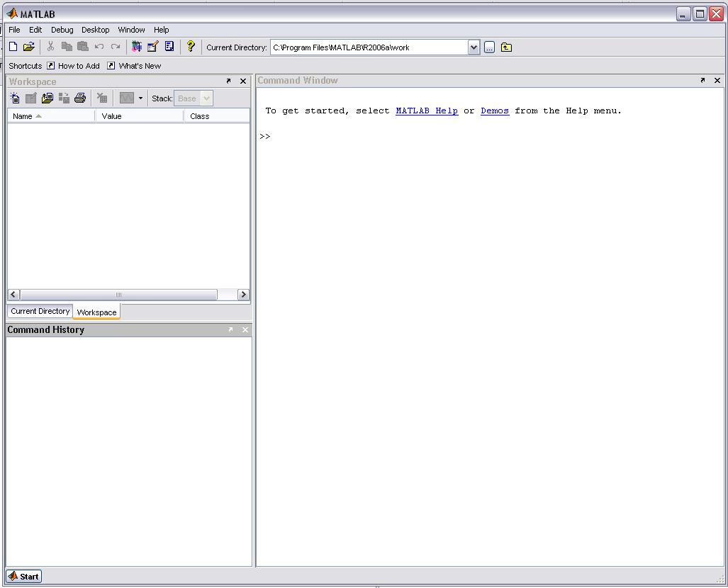
Task: Click the Paste clipboard icon
Action: [83, 47]
